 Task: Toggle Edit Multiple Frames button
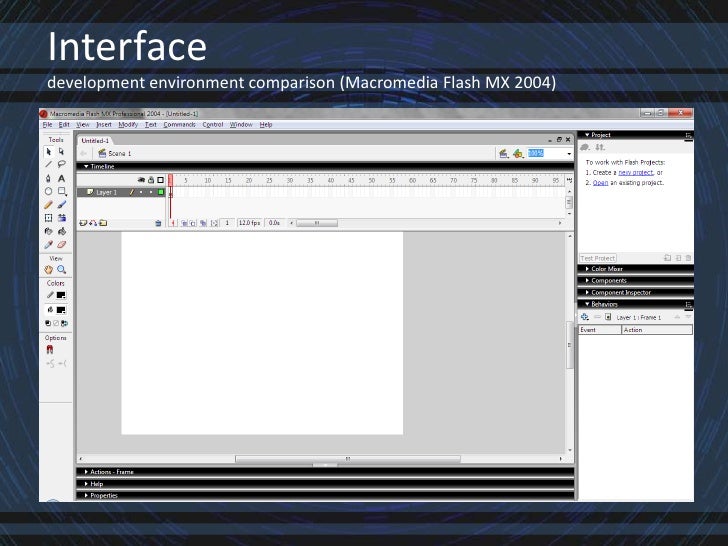click(203, 223)
